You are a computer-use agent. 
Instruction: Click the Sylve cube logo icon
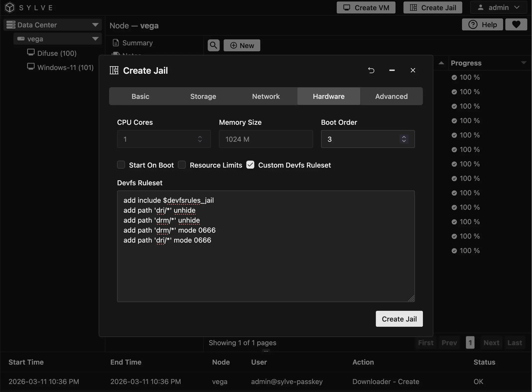coord(10,7)
